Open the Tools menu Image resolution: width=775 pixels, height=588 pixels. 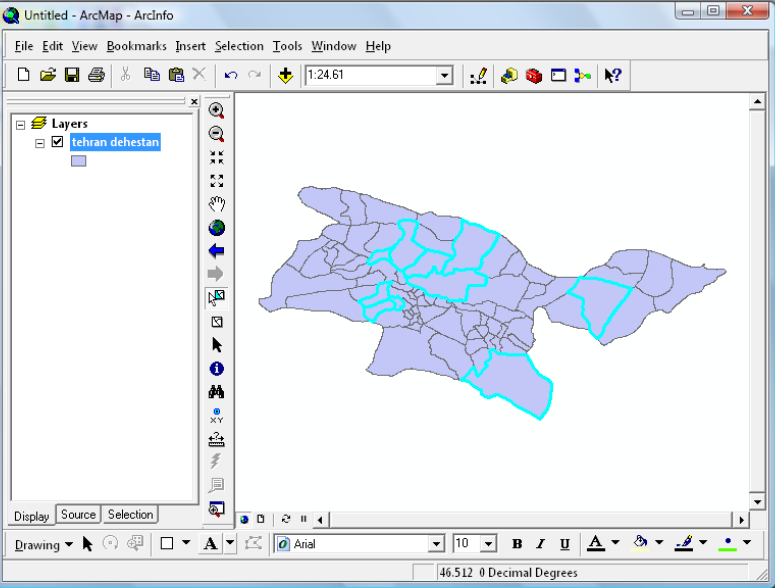point(287,46)
